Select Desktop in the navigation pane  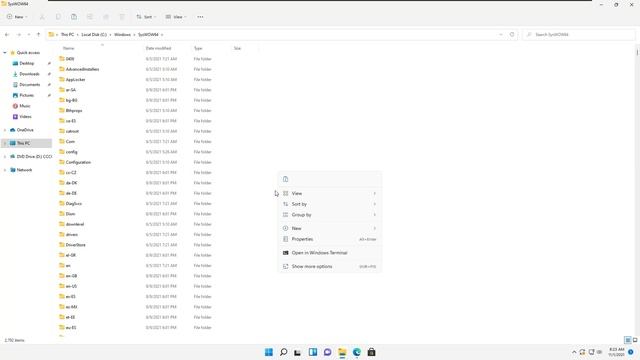coord(27,63)
